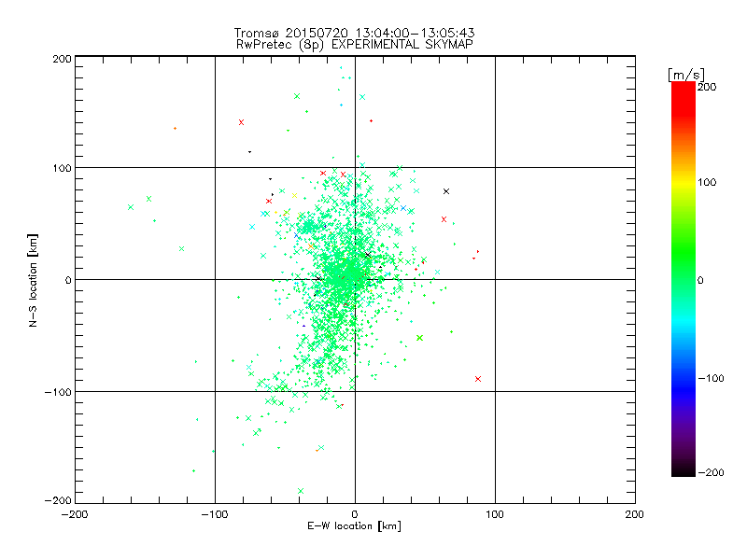Click the subtitle "RwPretec (8p) EXPERIMENTAL SKYMAP"

(354, 44)
